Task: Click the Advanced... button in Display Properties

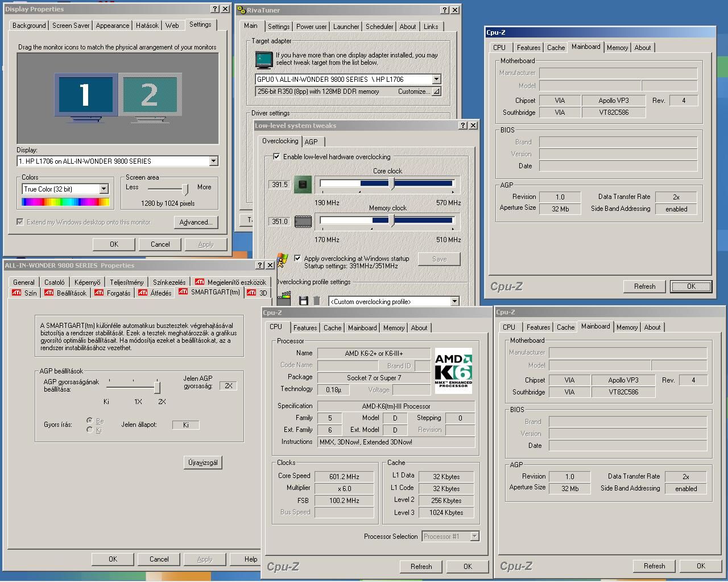Action: 196,222
